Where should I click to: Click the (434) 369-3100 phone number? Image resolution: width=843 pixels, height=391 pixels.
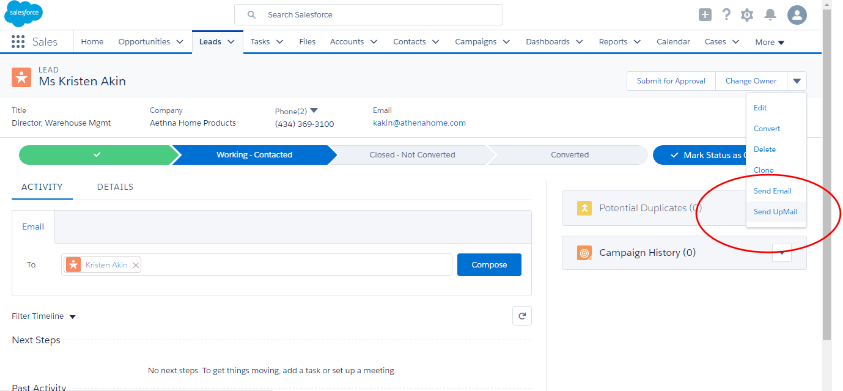coord(304,124)
